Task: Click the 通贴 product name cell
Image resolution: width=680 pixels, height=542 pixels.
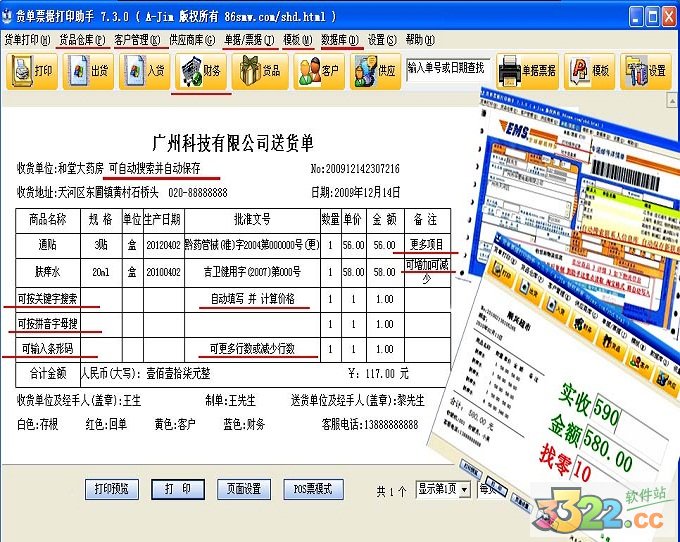Action: [x=48, y=245]
